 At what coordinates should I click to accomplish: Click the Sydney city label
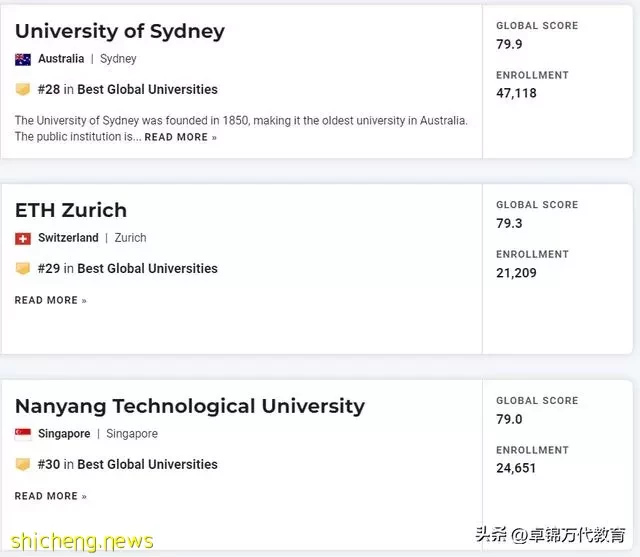point(118,59)
